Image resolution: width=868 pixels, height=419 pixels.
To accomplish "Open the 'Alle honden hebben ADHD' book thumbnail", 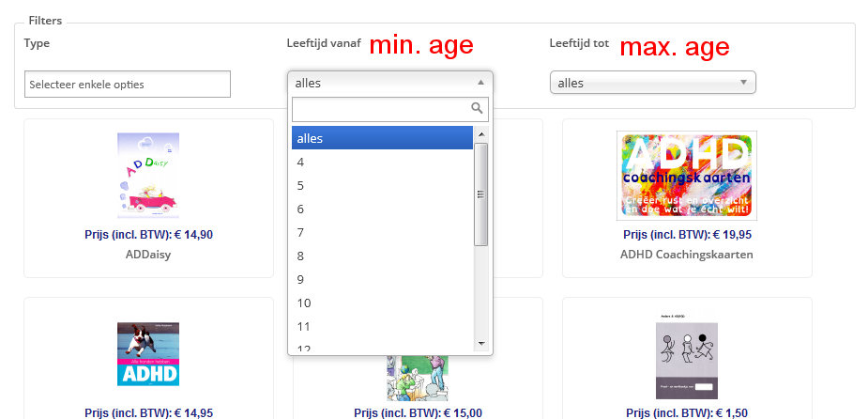I will click(148, 354).
